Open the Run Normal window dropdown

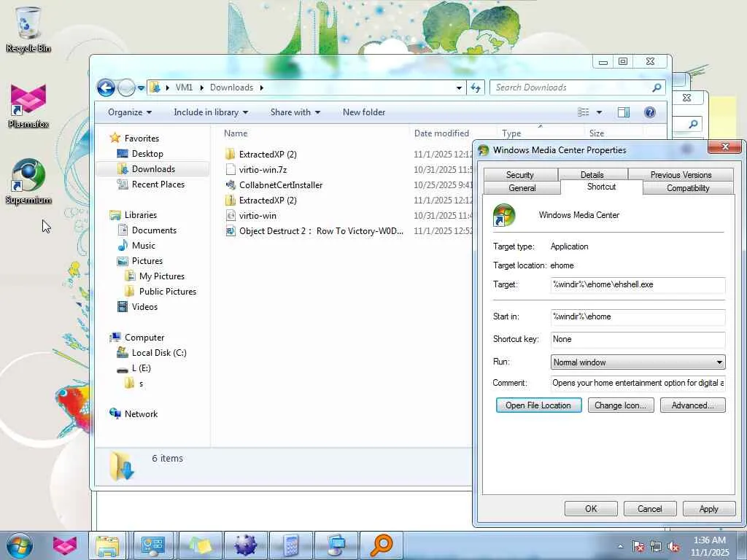638,362
